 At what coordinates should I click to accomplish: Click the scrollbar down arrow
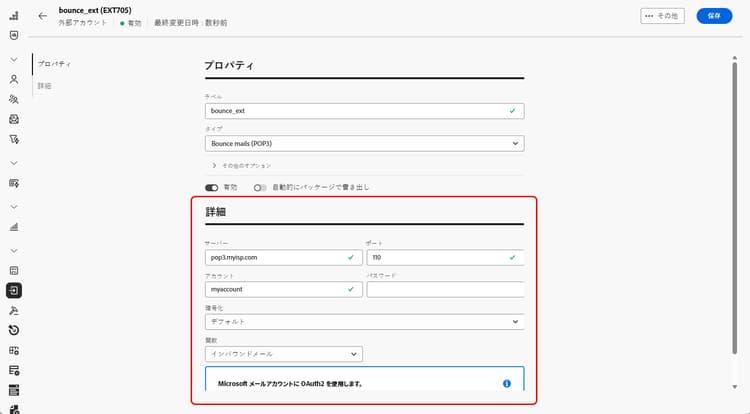pos(735,387)
